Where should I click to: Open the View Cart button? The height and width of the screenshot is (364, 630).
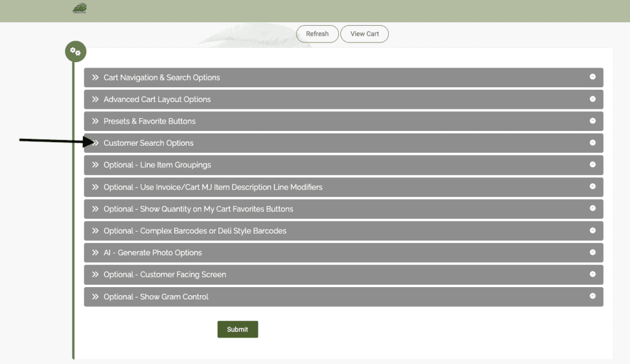coord(364,34)
